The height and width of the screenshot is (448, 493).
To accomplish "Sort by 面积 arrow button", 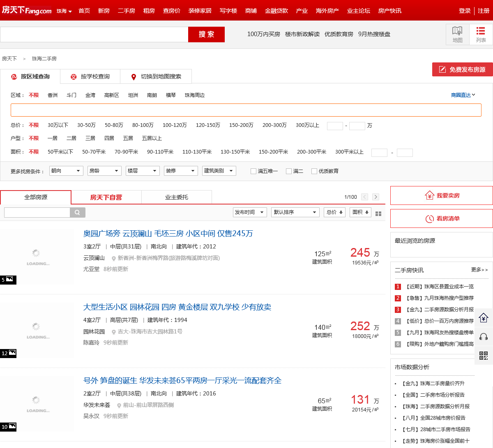I will click(x=361, y=212).
